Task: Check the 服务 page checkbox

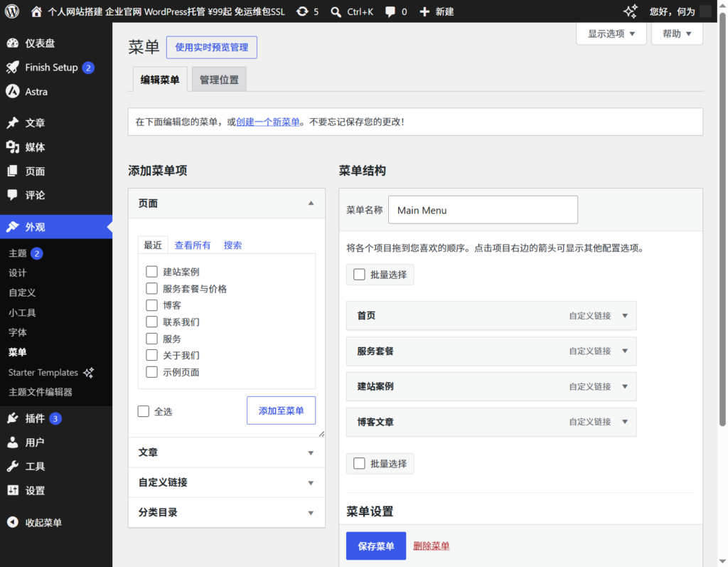Action: [x=152, y=339]
